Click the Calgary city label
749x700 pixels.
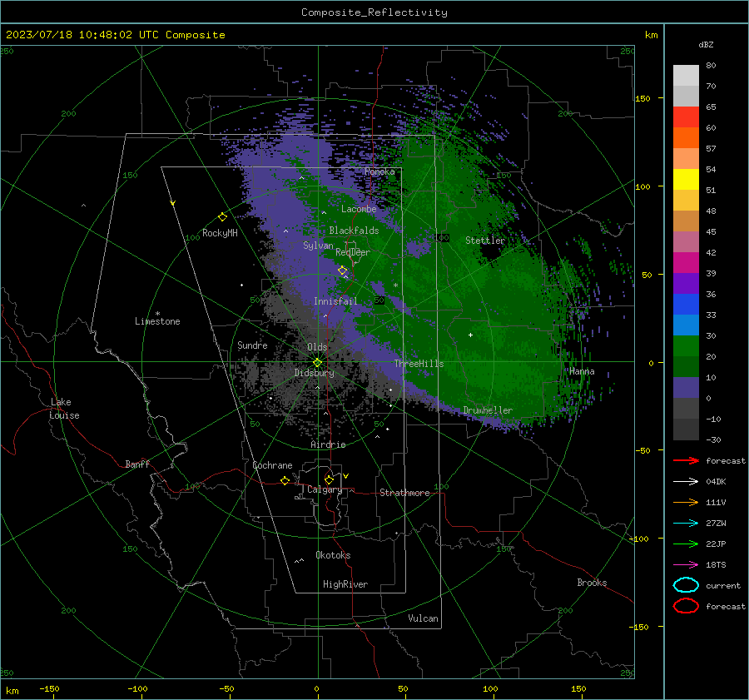pyautogui.click(x=325, y=489)
